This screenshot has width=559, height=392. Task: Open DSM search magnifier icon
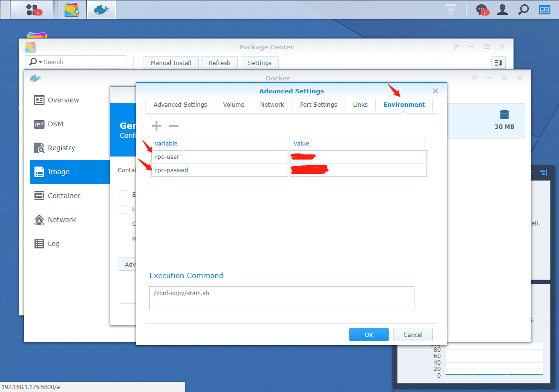tap(524, 10)
